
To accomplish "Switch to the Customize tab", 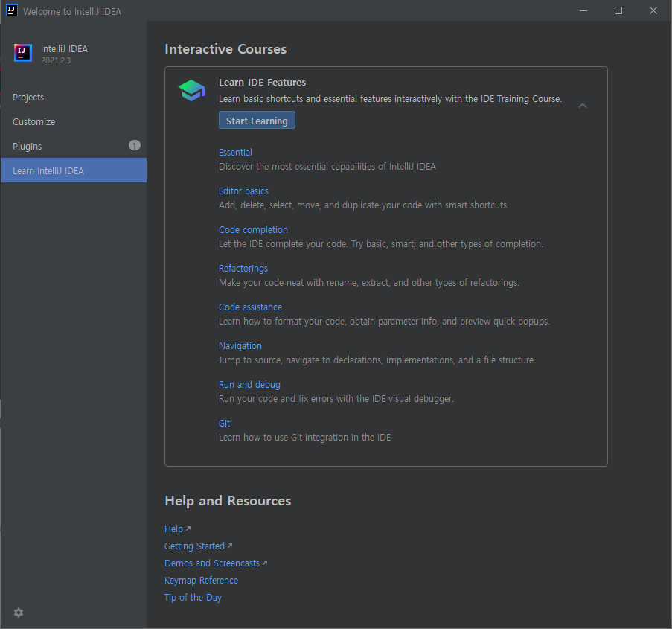I will (x=73, y=122).
